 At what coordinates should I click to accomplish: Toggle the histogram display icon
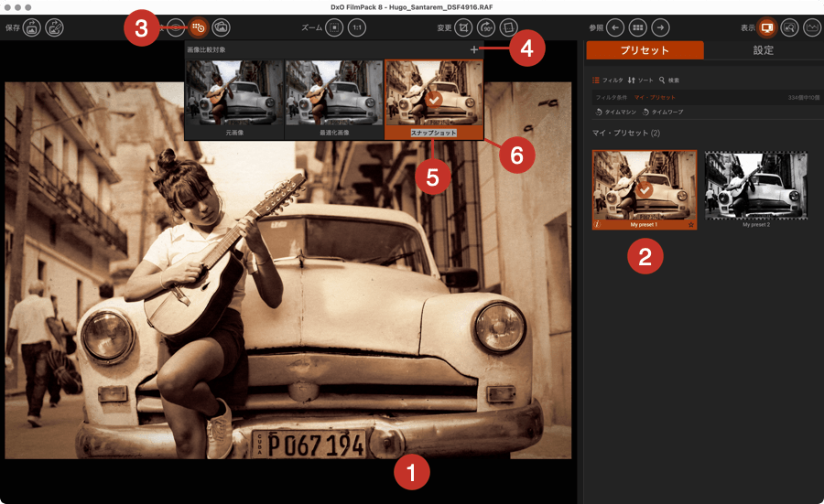[x=812, y=28]
